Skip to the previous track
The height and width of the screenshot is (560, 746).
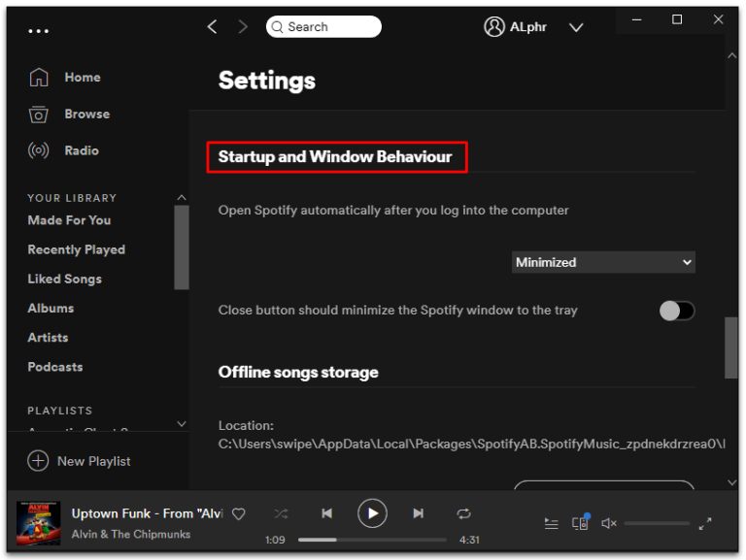[327, 513]
